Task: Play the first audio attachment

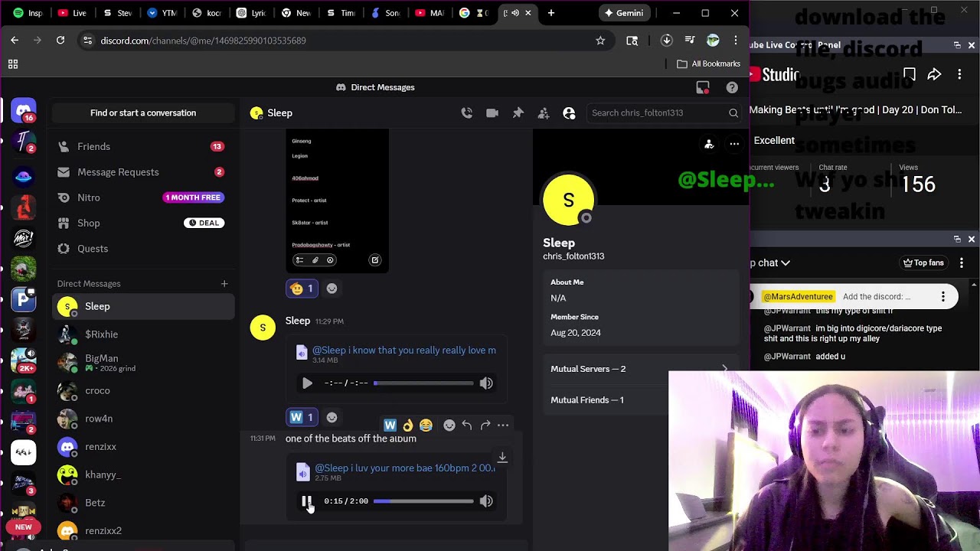Action: pyautogui.click(x=307, y=383)
